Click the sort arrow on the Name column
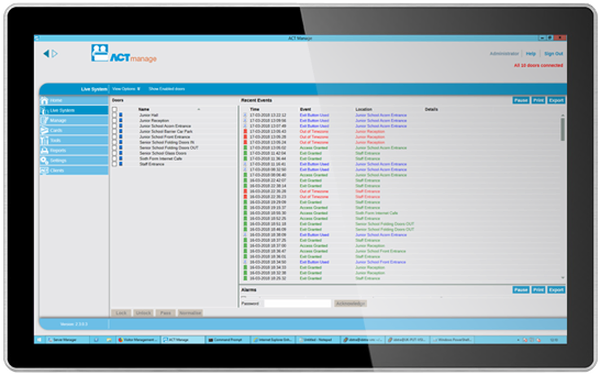This screenshot has width=600, height=374. pyautogui.click(x=199, y=109)
